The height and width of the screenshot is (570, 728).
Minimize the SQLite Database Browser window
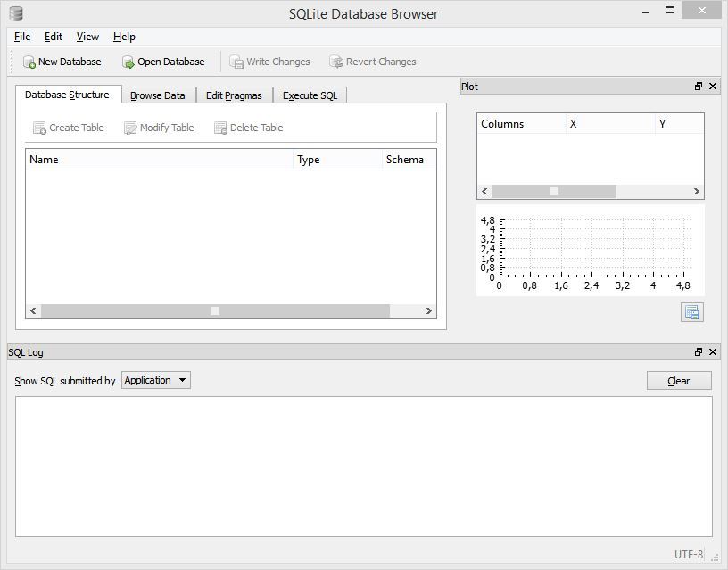coord(646,11)
